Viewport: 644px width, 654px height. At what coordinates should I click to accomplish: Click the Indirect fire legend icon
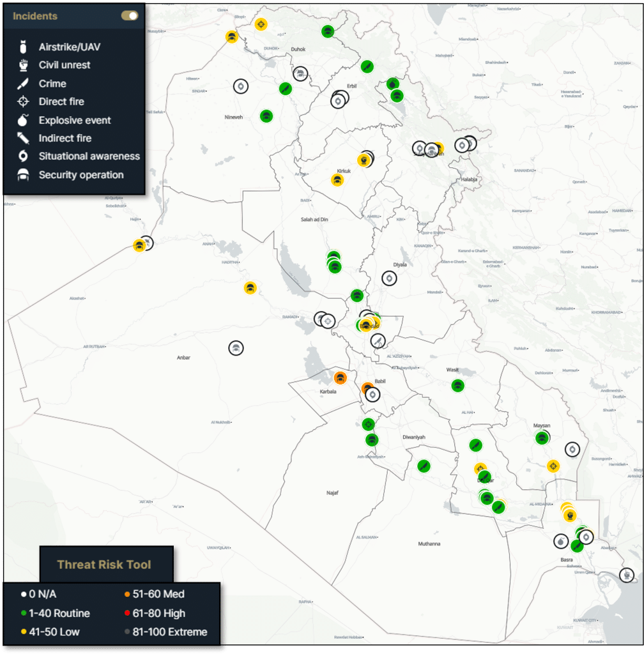[23, 138]
